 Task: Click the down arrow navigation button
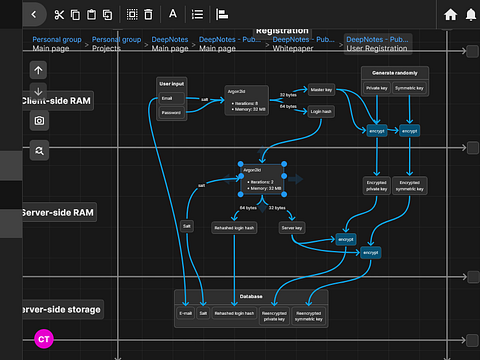[x=38, y=91]
